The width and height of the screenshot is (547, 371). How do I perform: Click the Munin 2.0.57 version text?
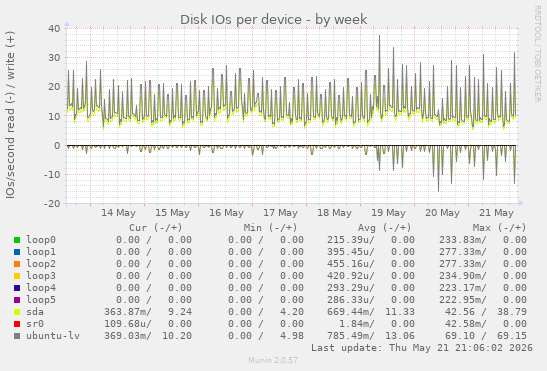click(273, 360)
